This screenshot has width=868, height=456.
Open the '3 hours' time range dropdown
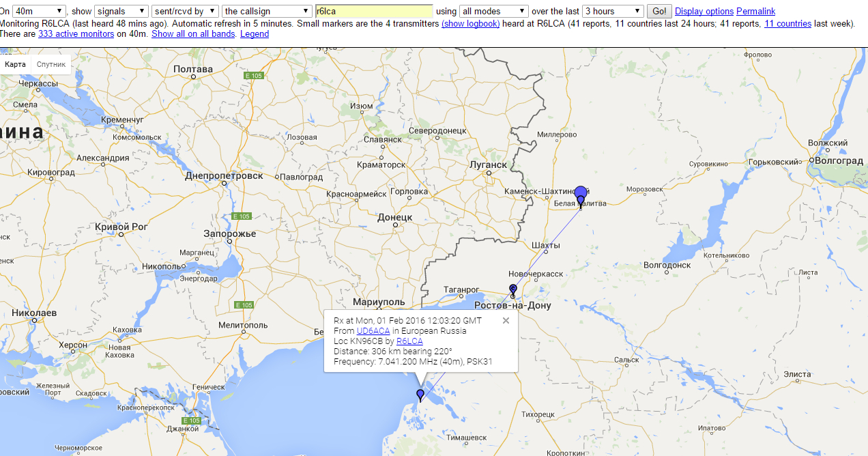point(613,11)
